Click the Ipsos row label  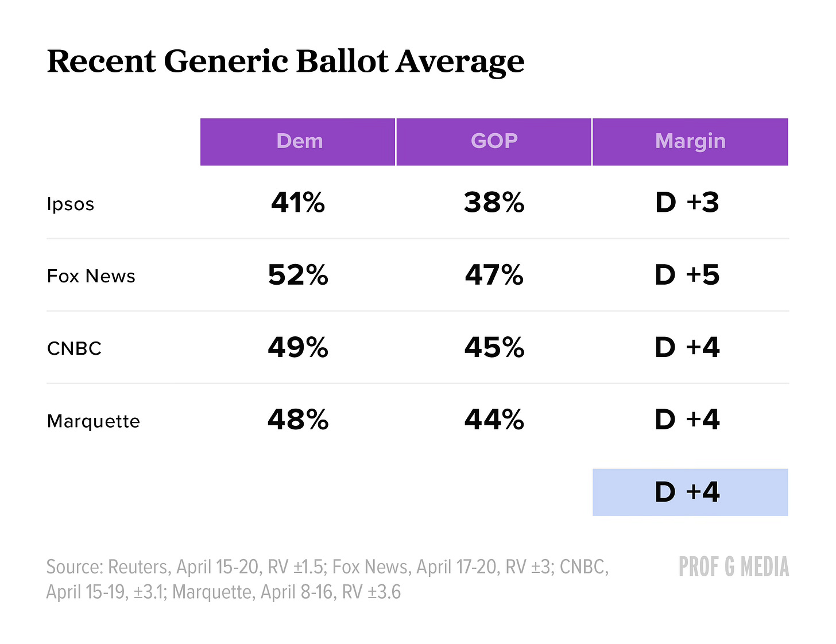(x=71, y=204)
